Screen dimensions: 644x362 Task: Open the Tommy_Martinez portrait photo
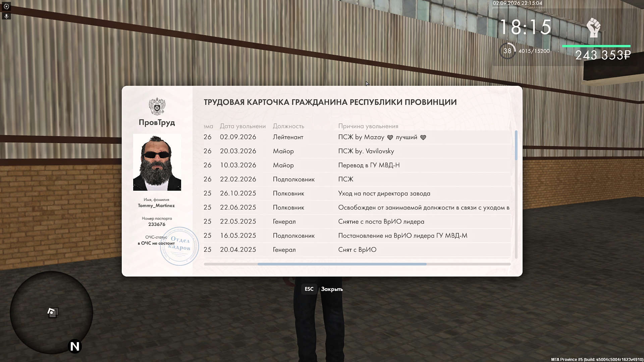pyautogui.click(x=157, y=162)
